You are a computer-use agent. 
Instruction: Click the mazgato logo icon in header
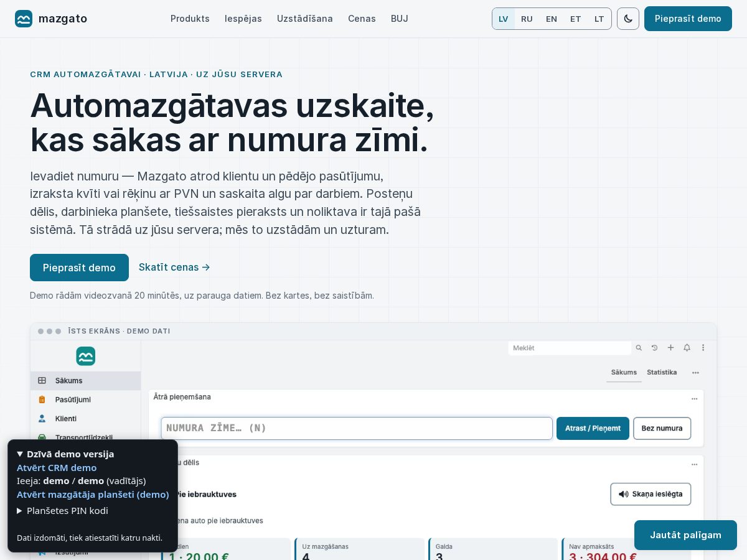point(24,19)
